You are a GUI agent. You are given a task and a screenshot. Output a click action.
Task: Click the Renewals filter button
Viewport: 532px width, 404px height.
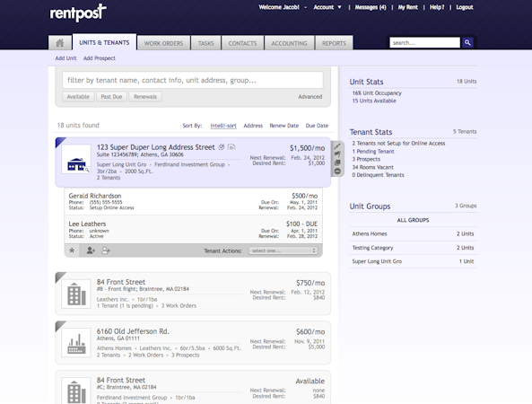pyautogui.click(x=145, y=97)
